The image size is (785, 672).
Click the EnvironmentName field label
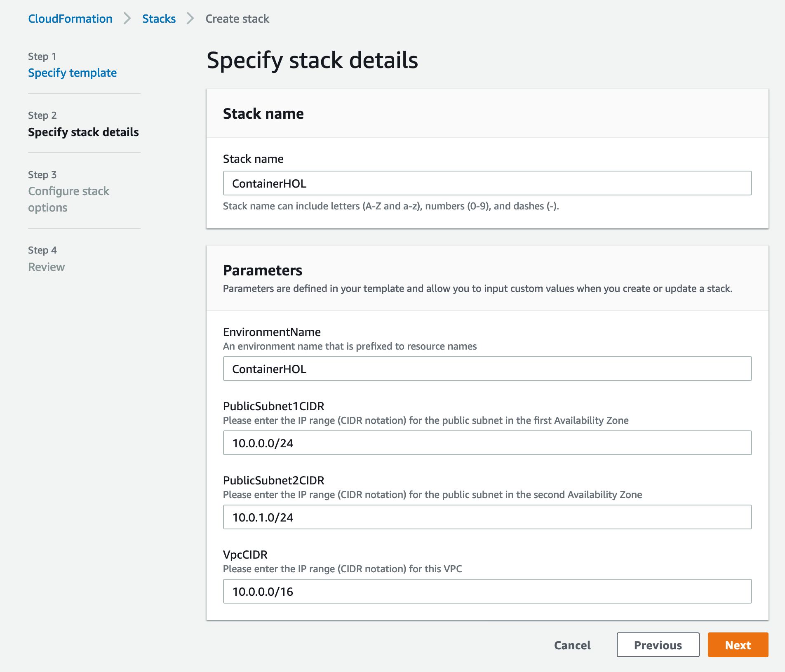point(272,332)
